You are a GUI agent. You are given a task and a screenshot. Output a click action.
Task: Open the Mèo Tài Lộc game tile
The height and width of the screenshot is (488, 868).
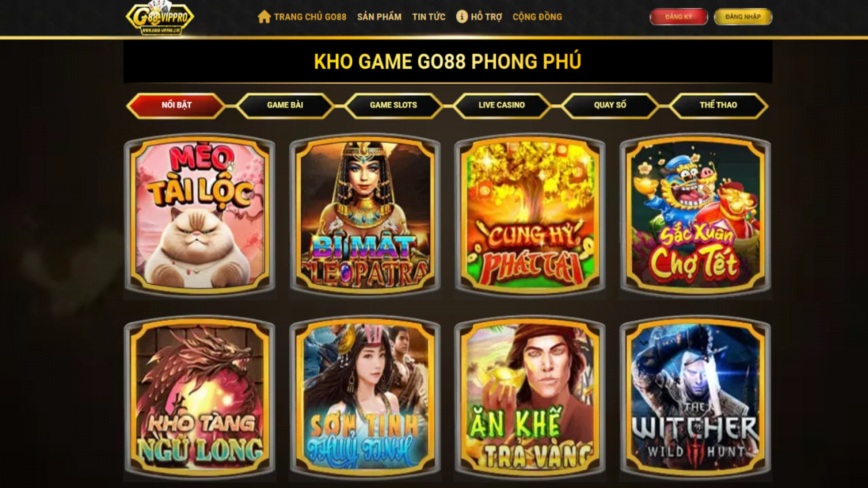(199, 216)
